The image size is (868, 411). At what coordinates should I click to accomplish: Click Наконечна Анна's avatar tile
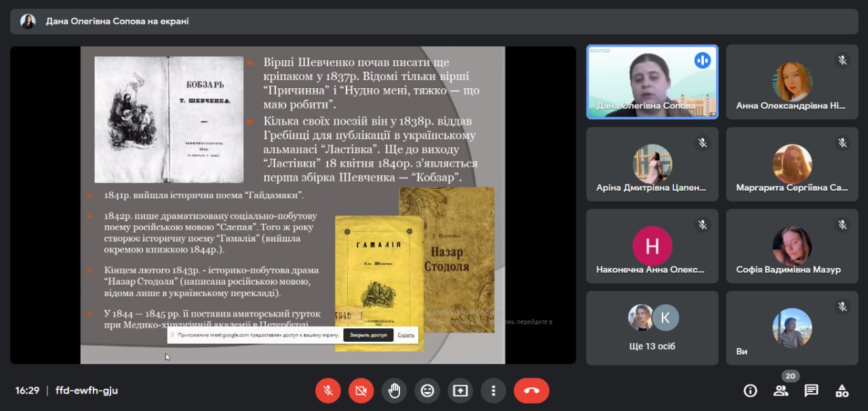tap(652, 246)
